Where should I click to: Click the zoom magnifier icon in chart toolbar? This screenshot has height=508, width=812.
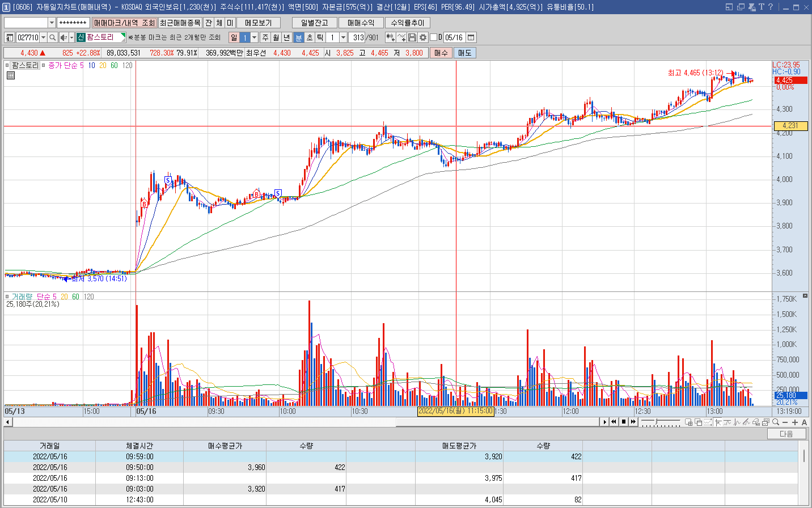click(776, 422)
